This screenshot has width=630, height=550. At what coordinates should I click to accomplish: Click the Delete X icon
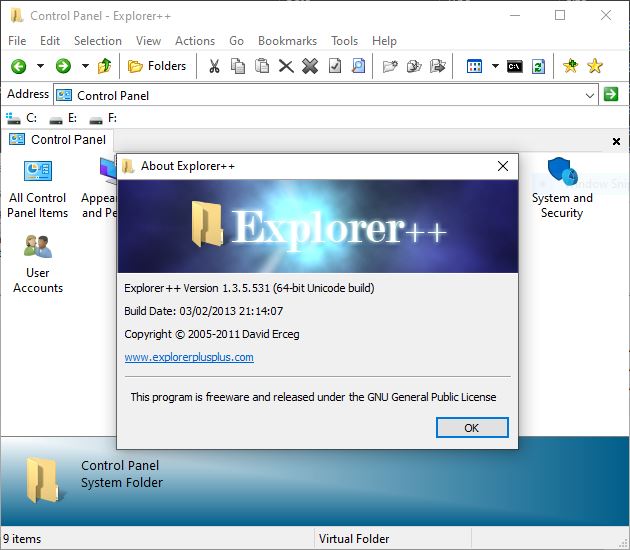(x=286, y=66)
